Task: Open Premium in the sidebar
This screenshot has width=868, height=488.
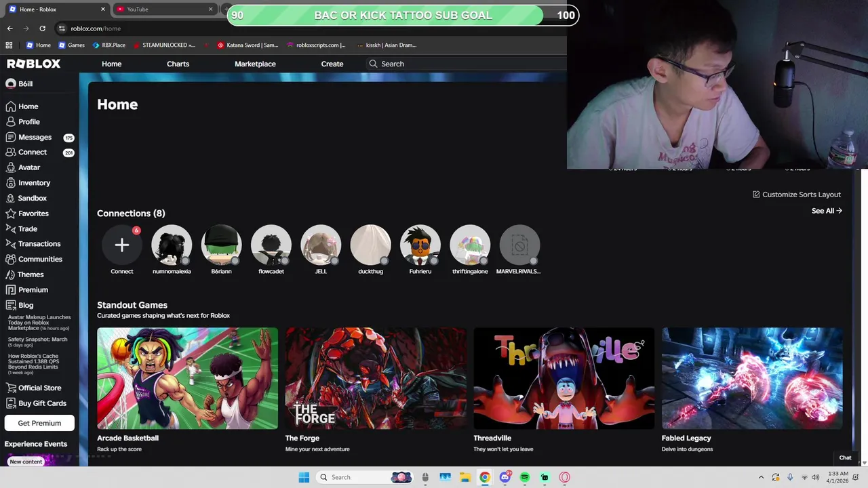Action: click(x=26, y=290)
